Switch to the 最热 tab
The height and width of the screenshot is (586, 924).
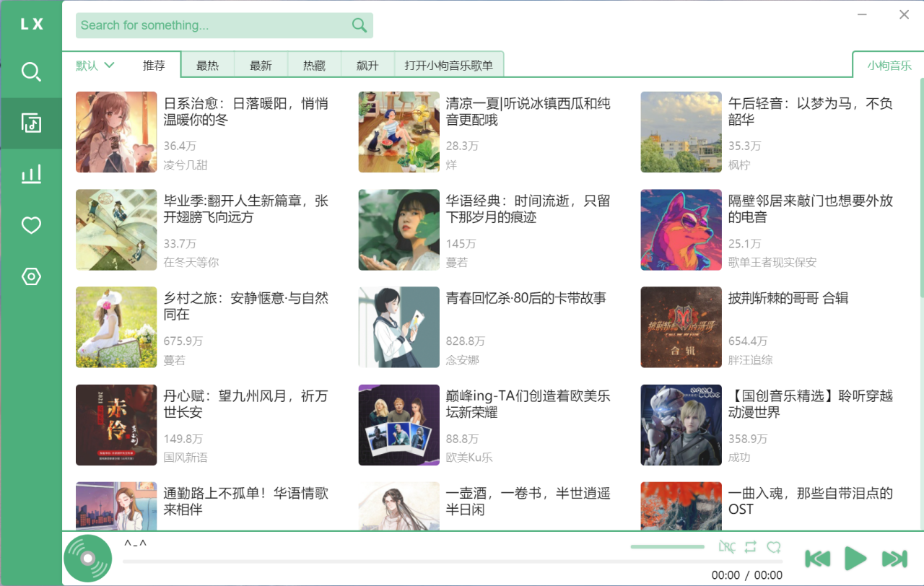[208, 64]
